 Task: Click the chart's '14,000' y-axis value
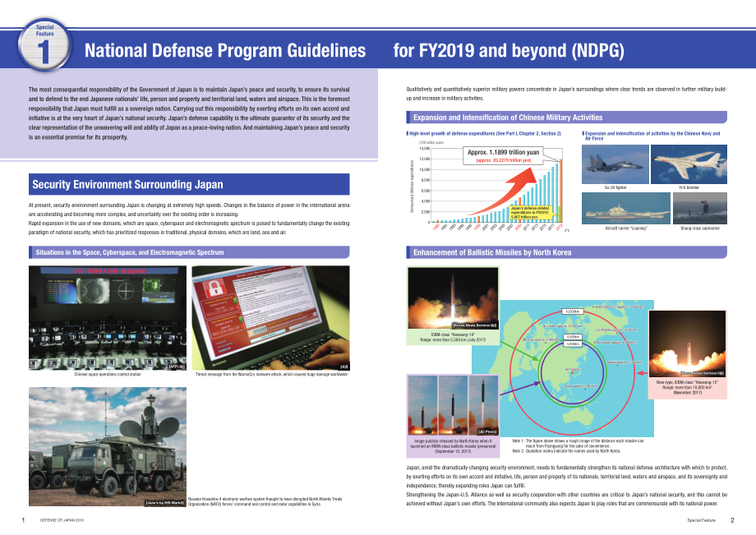(424, 149)
